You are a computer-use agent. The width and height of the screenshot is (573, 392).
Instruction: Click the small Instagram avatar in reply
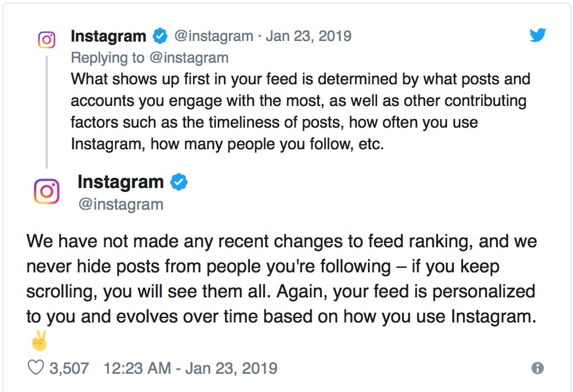click(47, 40)
